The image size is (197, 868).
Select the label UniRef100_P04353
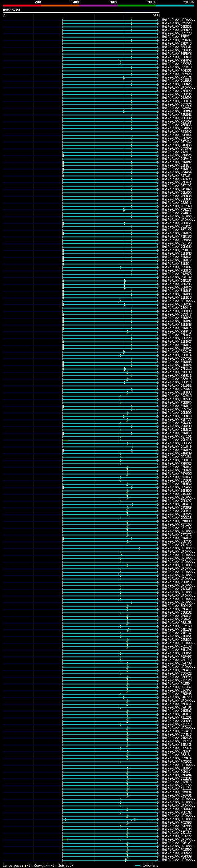[177, 71]
